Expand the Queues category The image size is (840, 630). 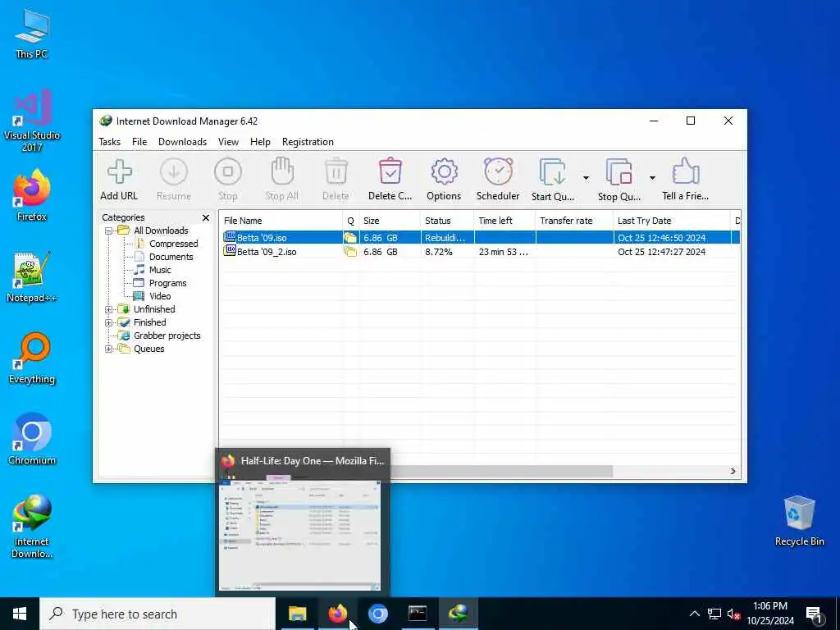coord(109,349)
